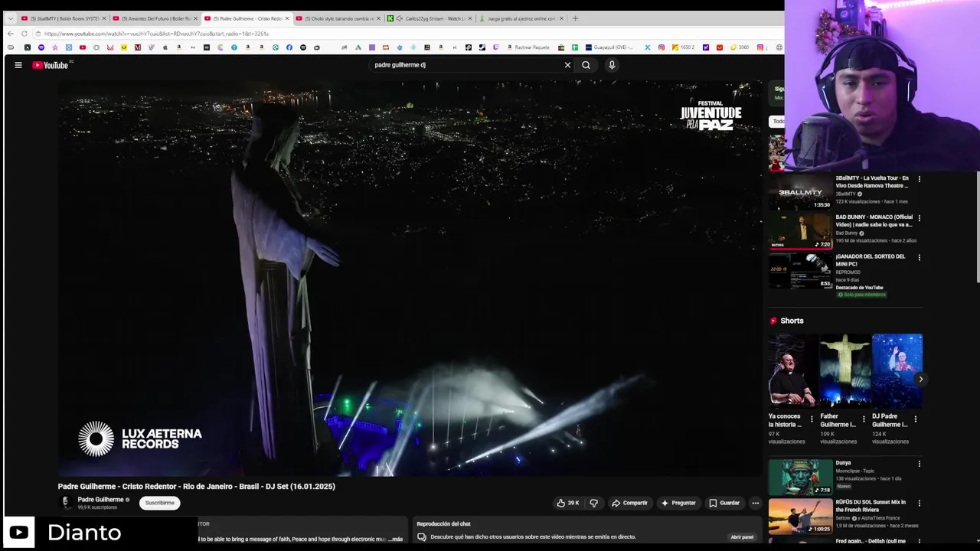The width and height of the screenshot is (980, 551).
Task: Click the YouTube logo to go home
Action: pyautogui.click(x=51, y=65)
